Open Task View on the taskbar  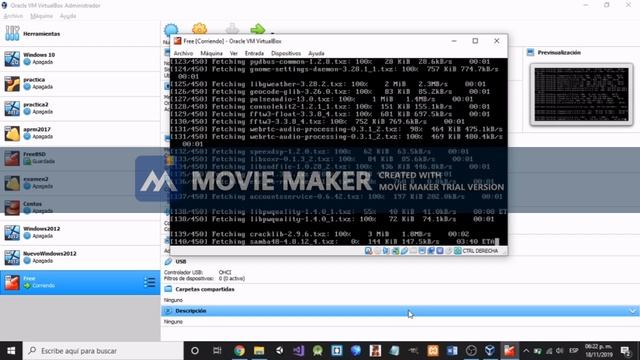coord(217,351)
